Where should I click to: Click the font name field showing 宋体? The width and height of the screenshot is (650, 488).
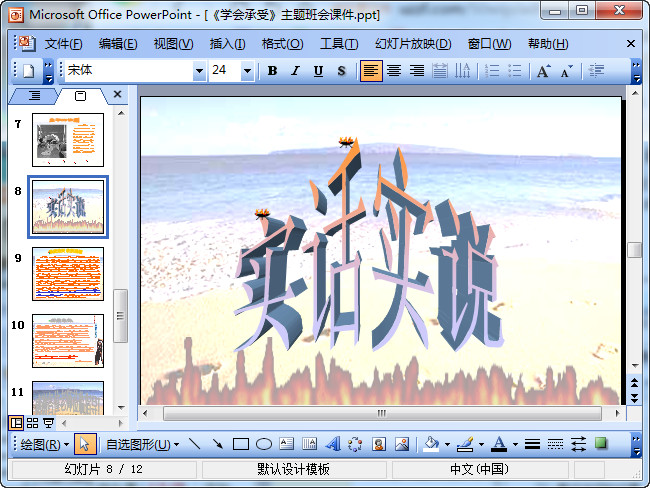pos(129,70)
